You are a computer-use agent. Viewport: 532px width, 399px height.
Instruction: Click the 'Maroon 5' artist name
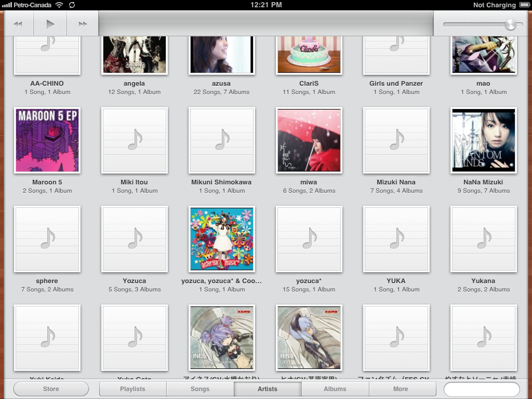47,182
